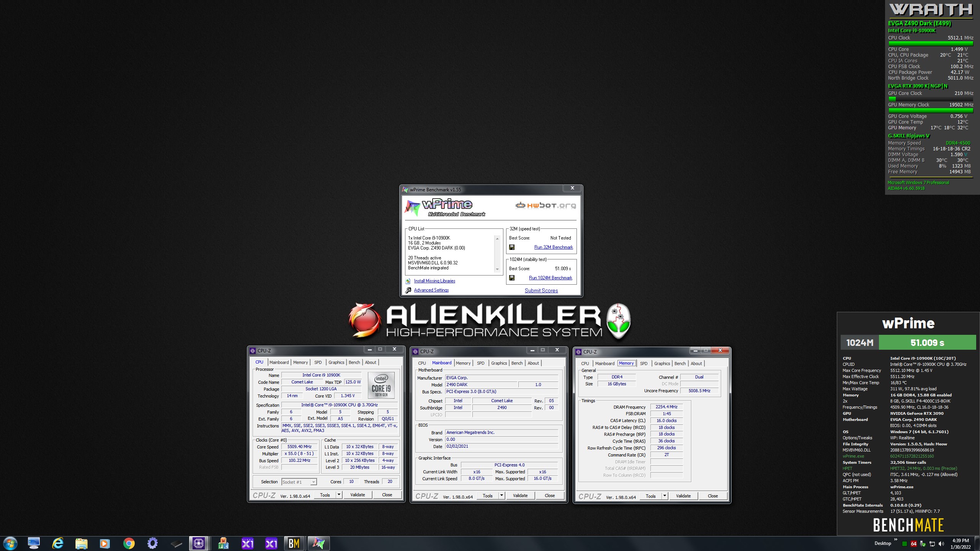
Task: Open About tab in the rightmost CPU-Z window
Action: [696, 364]
